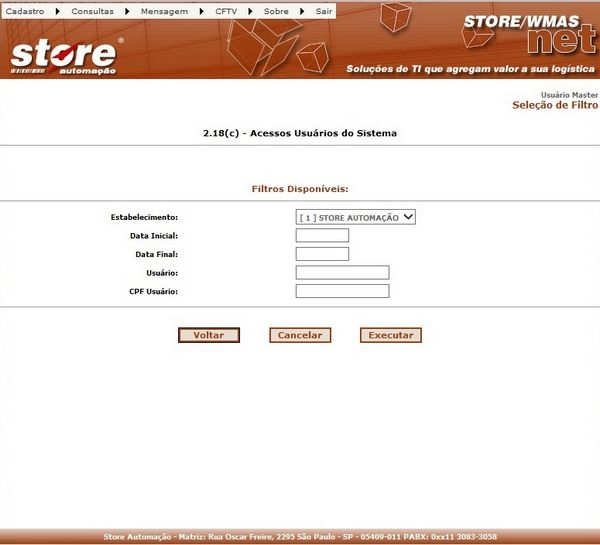
Task: Click the footer address text
Action: [300, 537]
